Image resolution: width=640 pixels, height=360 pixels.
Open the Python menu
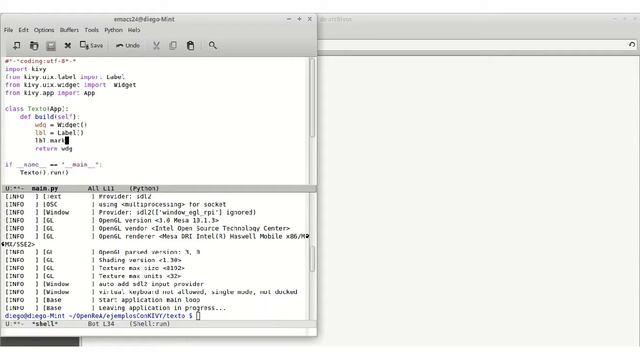(113, 30)
